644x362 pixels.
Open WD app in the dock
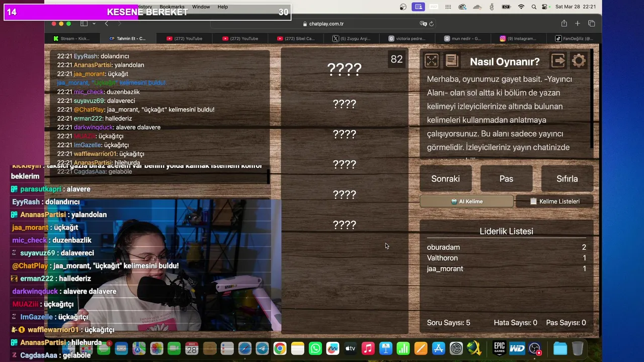click(x=517, y=348)
